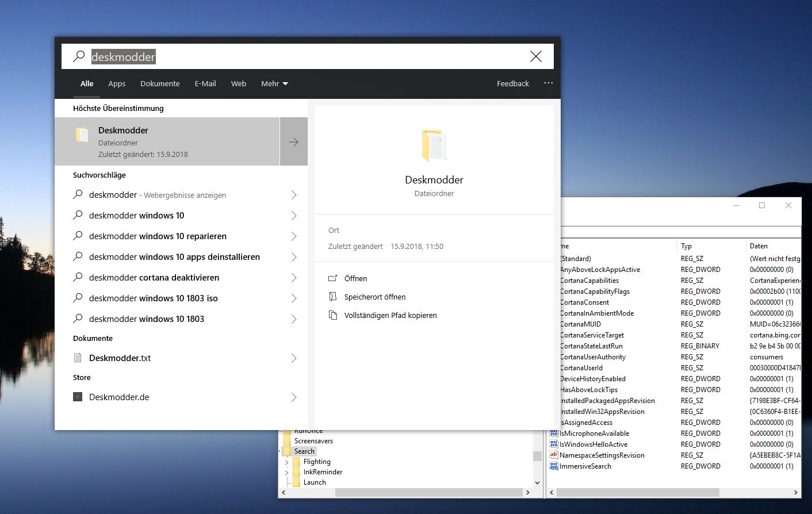Image resolution: width=812 pixels, height=514 pixels.
Task: Click the ImmersiveSearch value icon in the registry
Action: (553, 466)
